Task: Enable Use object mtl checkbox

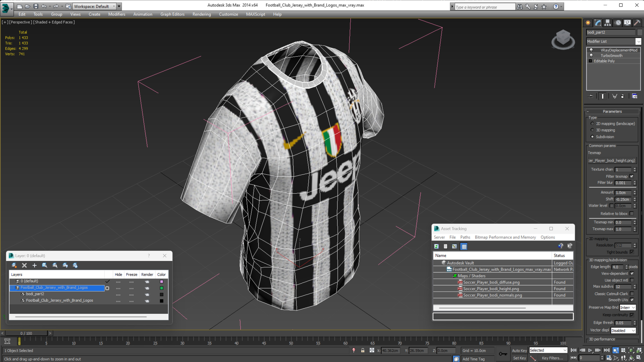Action: coord(632,280)
